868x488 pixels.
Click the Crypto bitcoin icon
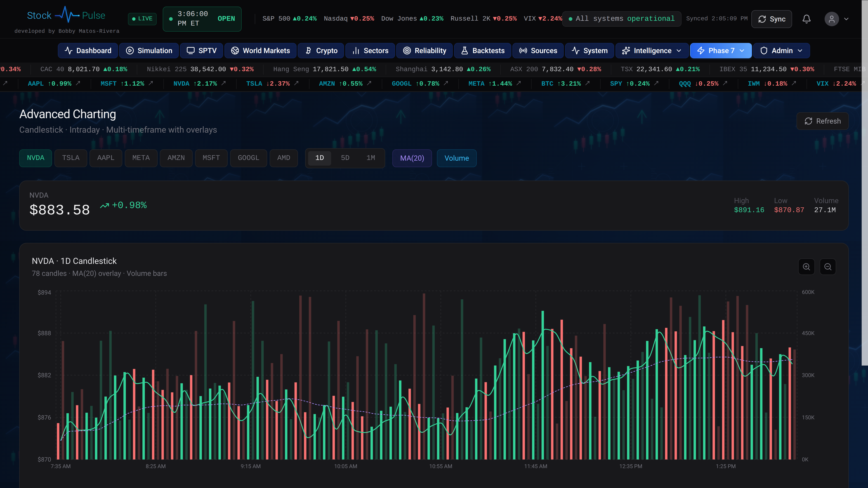coord(308,51)
